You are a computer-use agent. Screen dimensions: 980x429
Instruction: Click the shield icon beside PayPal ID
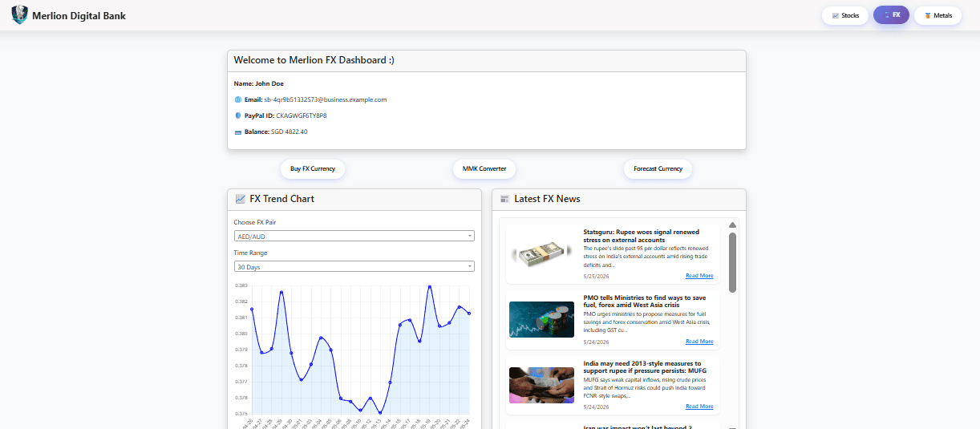[237, 115]
